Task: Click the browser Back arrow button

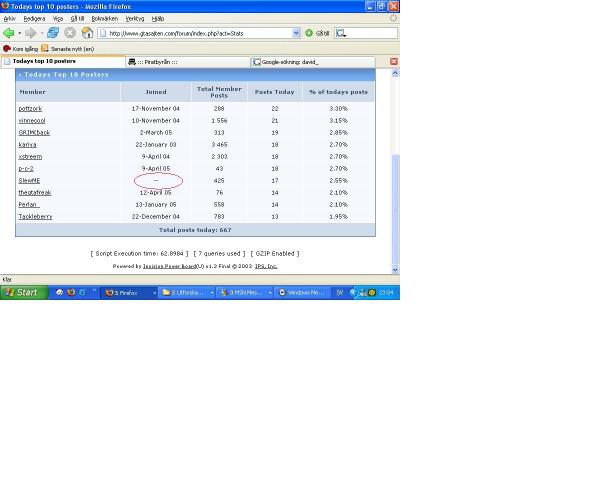Action: [x=9, y=33]
